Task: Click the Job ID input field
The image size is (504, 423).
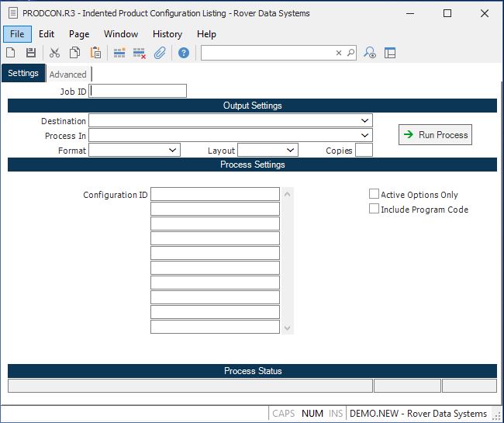Action: 138,92
